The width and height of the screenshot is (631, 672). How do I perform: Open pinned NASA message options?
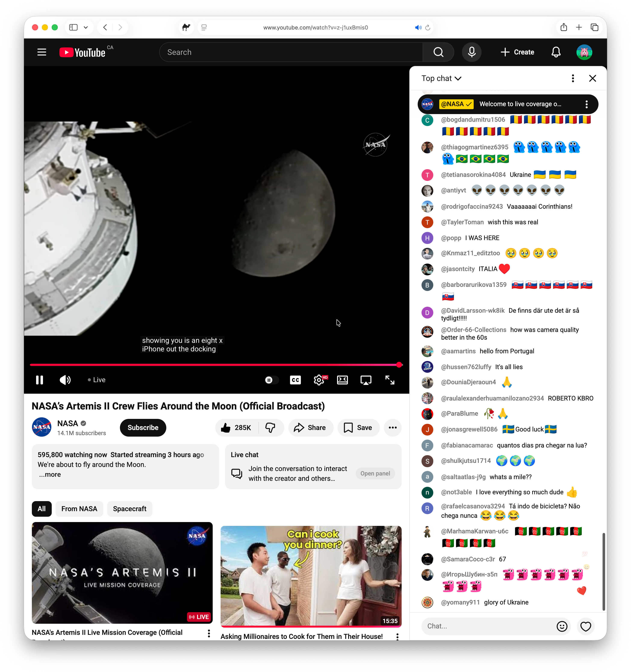(587, 104)
